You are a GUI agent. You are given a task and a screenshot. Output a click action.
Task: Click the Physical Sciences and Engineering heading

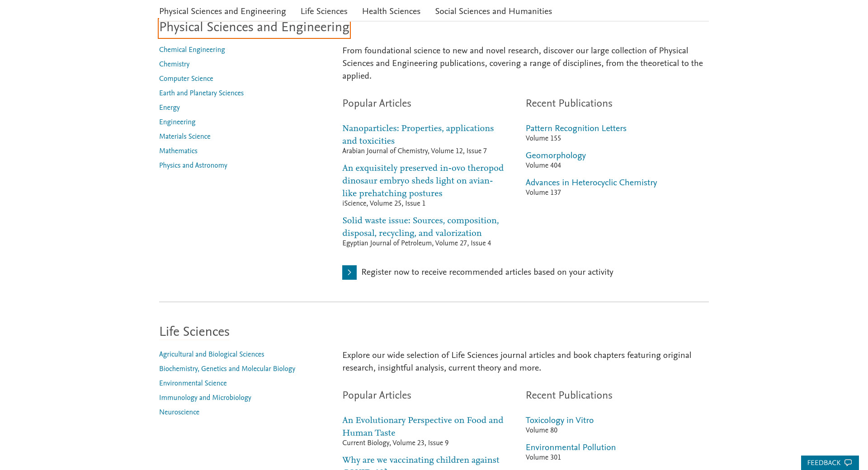[x=254, y=28]
